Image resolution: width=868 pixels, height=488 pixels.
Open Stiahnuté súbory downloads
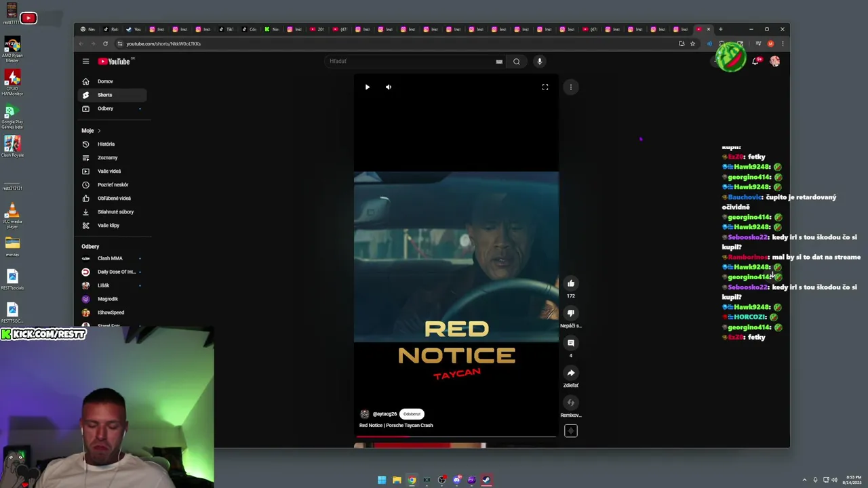112,211
